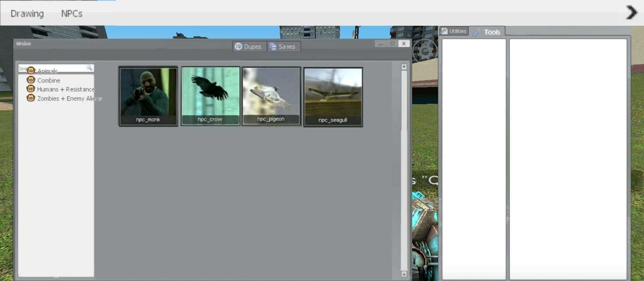Click the gear icon beside the window
644x281 pixels.
click(424, 51)
